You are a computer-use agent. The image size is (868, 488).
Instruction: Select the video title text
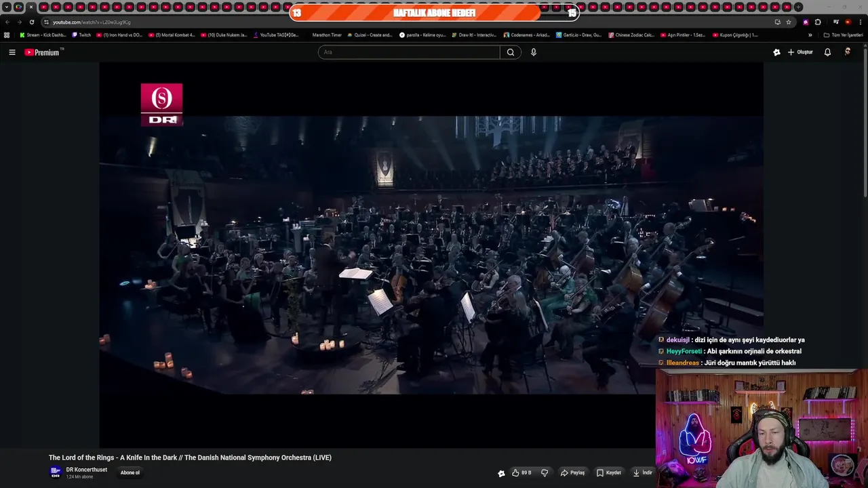click(x=190, y=457)
